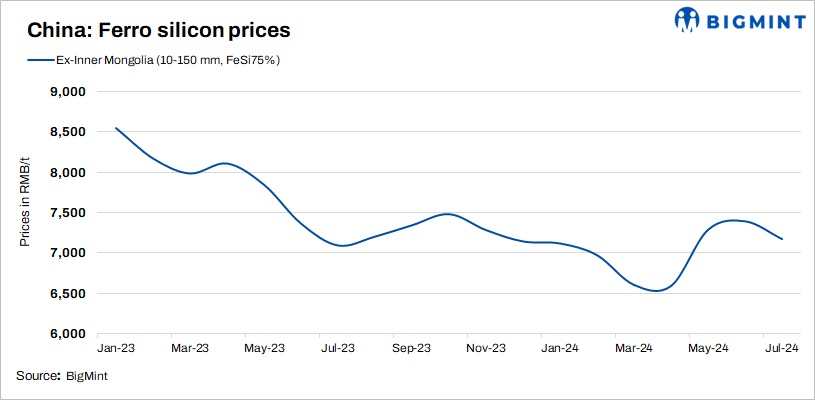Click the 'Source: BigMint' footer text
Image resolution: width=815 pixels, height=400 pixels.
click(62, 376)
